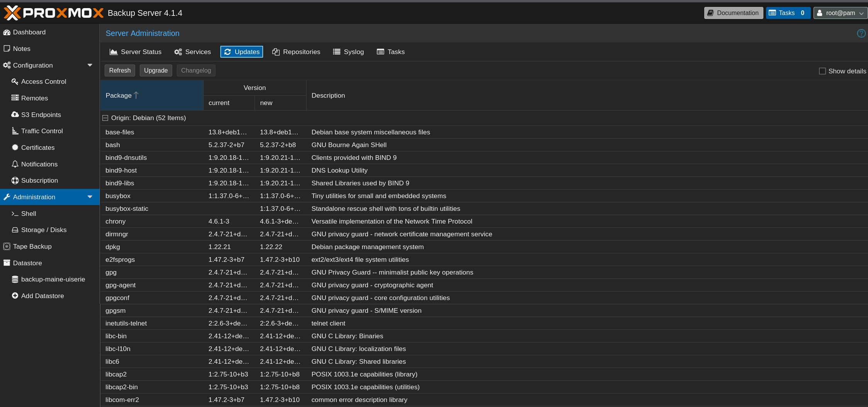Open the Syslog tab
The width and height of the screenshot is (868, 407).
348,52
